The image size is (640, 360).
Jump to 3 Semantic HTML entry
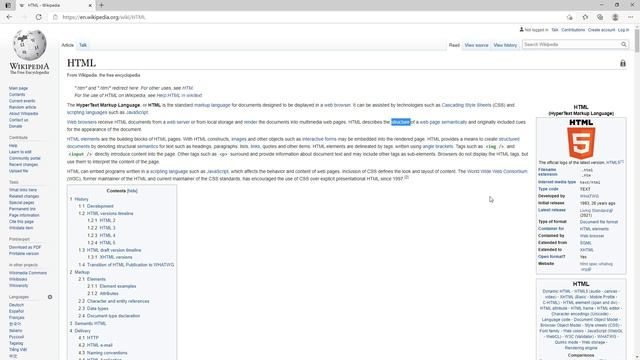[x=90, y=324]
